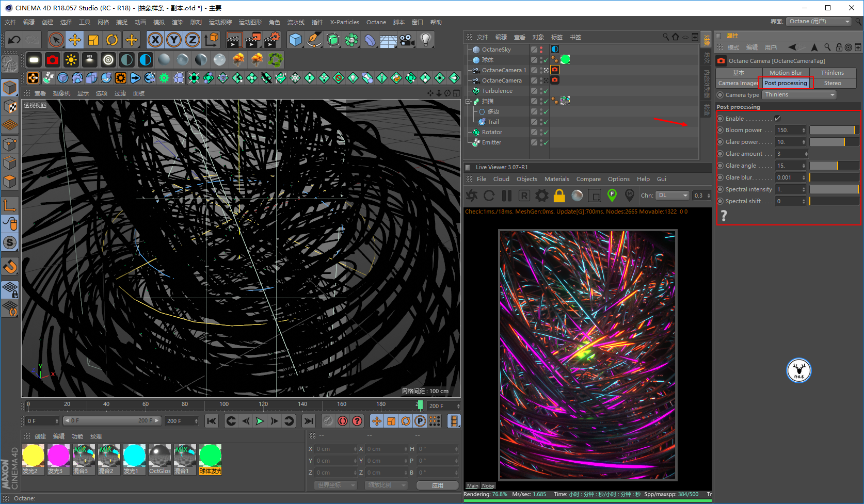Viewport: 864px width, 504px height.
Task: Select the yellow 发光2 material swatch
Action: 33,459
